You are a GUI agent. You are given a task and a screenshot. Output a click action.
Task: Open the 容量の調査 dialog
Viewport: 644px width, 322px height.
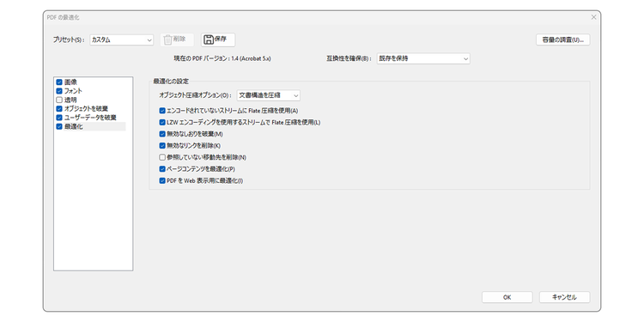(x=563, y=39)
